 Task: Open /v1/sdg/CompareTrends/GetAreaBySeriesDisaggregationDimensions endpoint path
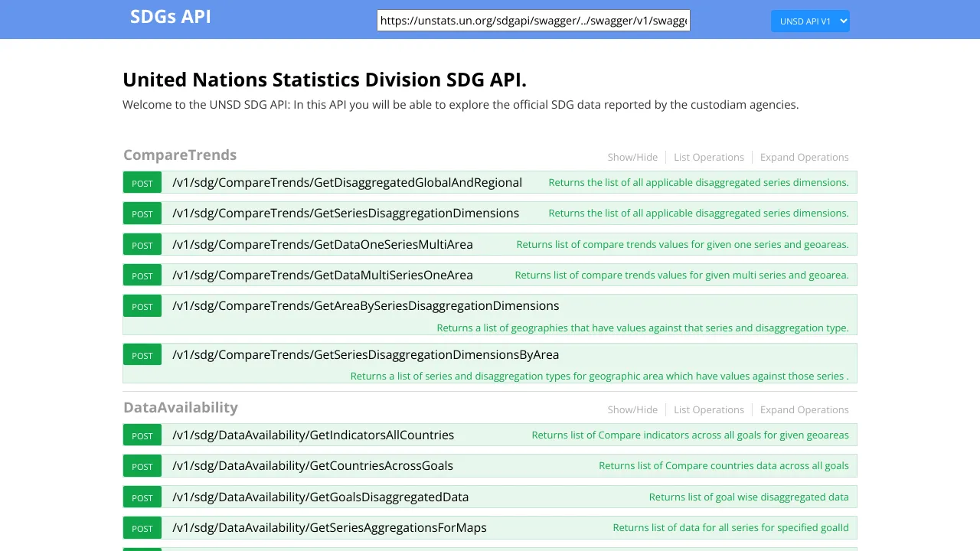coord(365,305)
